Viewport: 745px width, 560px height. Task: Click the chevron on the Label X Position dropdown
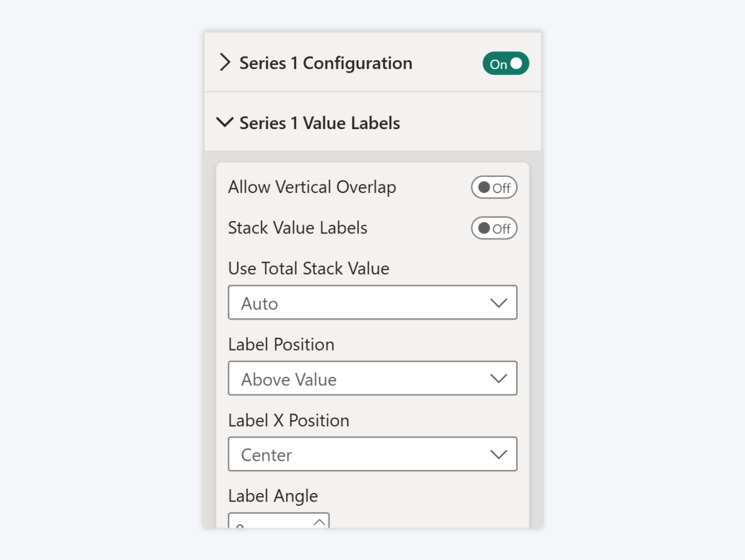point(499,454)
